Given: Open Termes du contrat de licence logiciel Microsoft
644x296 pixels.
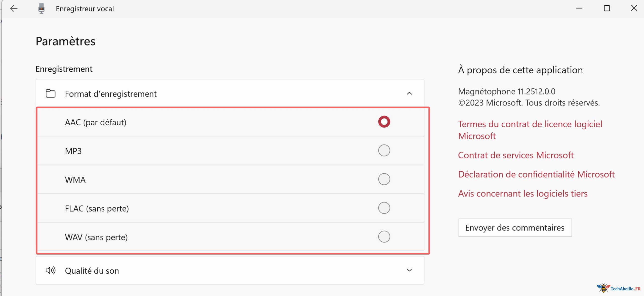Looking at the screenshot, I should [531, 130].
